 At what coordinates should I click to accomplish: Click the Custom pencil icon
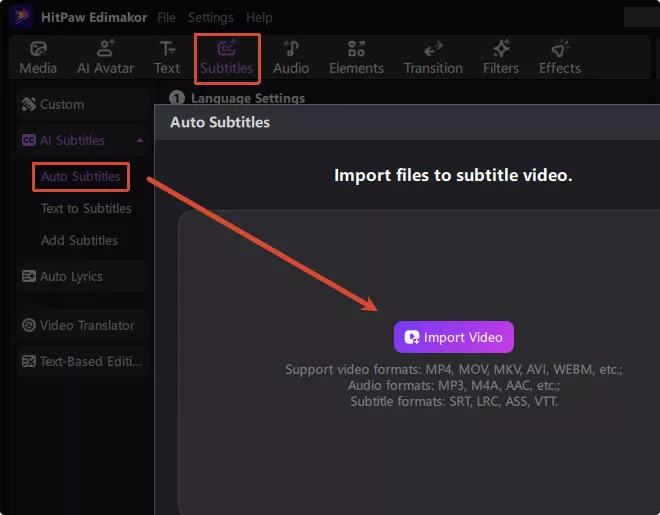[x=29, y=104]
